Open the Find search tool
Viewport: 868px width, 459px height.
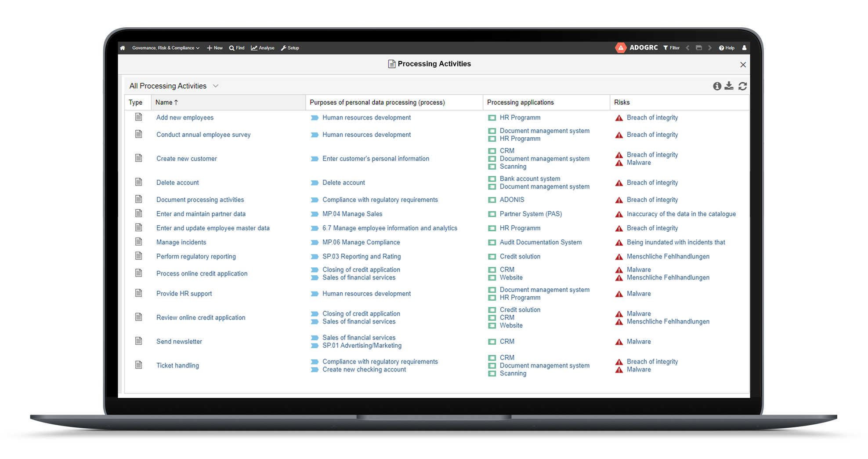point(236,47)
